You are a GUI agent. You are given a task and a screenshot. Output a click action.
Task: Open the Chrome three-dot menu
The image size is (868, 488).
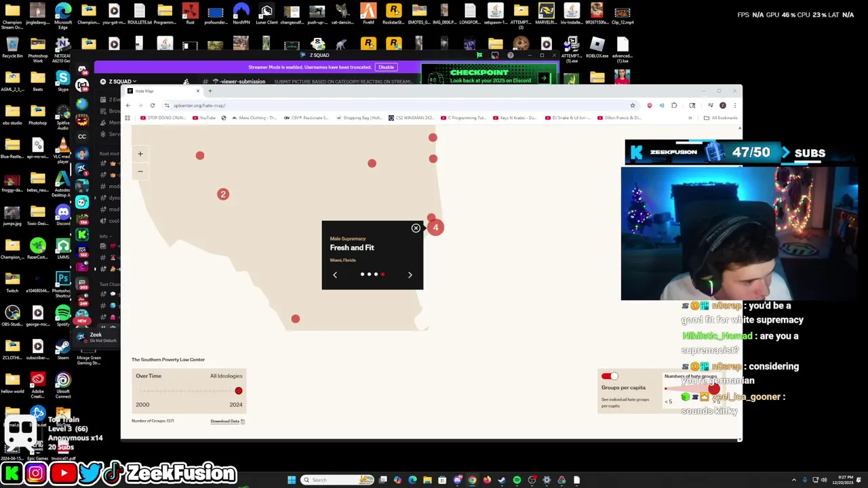tap(734, 105)
